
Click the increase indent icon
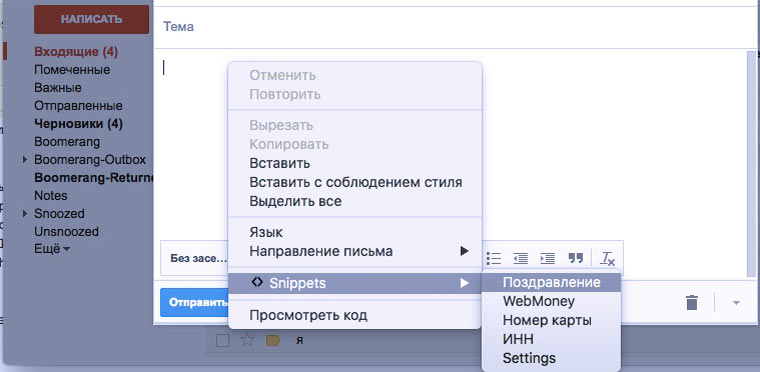pyautogui.click(x=547, y=258)
